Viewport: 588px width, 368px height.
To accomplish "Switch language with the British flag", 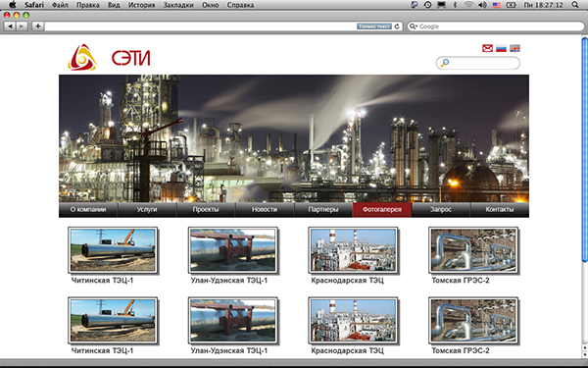I will [514, 48].
